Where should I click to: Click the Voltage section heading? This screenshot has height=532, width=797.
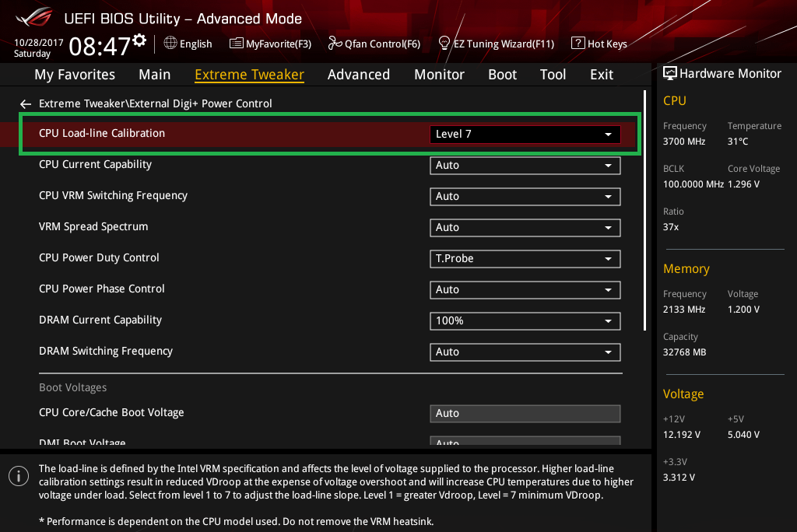click(x=683, y=394)
